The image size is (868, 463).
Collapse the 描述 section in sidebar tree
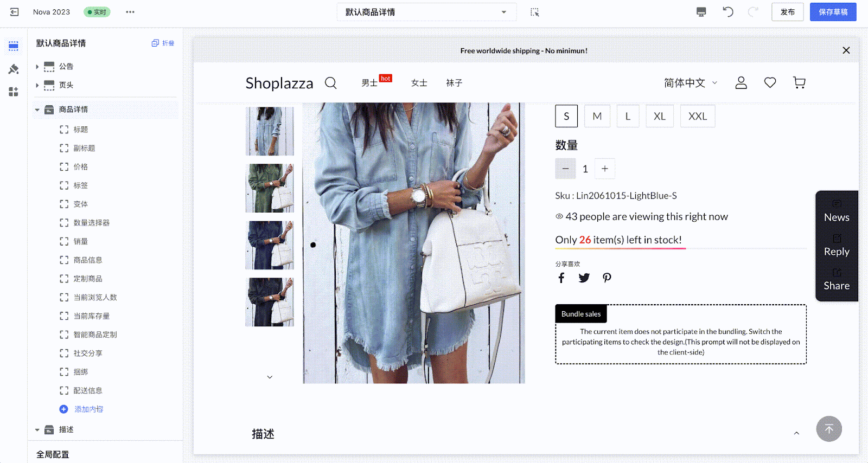coord(37,430)
